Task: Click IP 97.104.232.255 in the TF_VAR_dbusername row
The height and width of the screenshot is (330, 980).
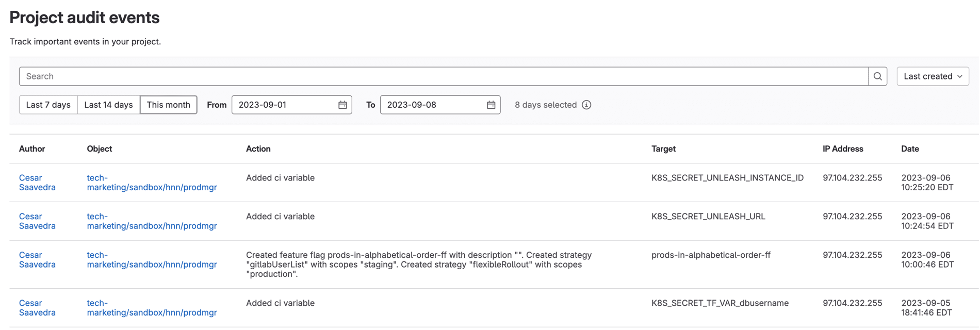Action: (x=852, y=303)
